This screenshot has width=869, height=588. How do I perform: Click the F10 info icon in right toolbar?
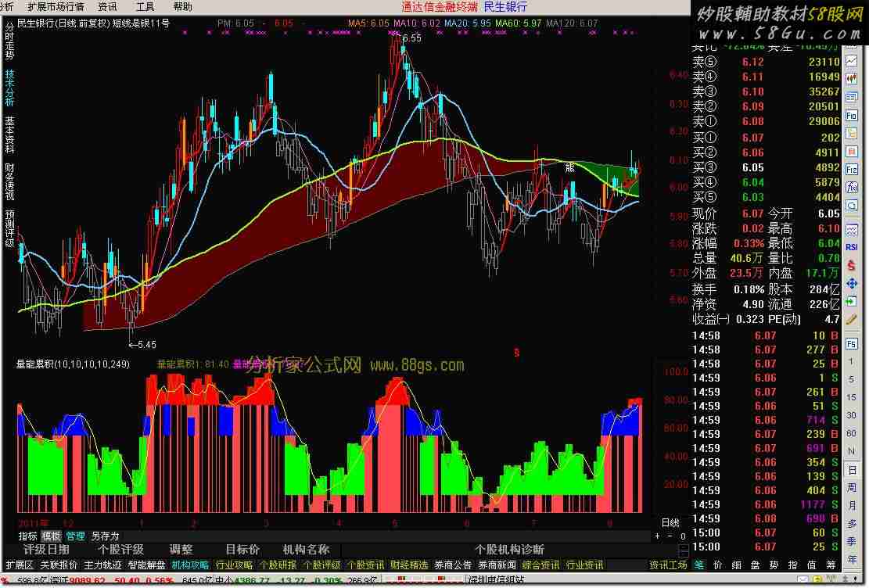click(x=851, y=116)
